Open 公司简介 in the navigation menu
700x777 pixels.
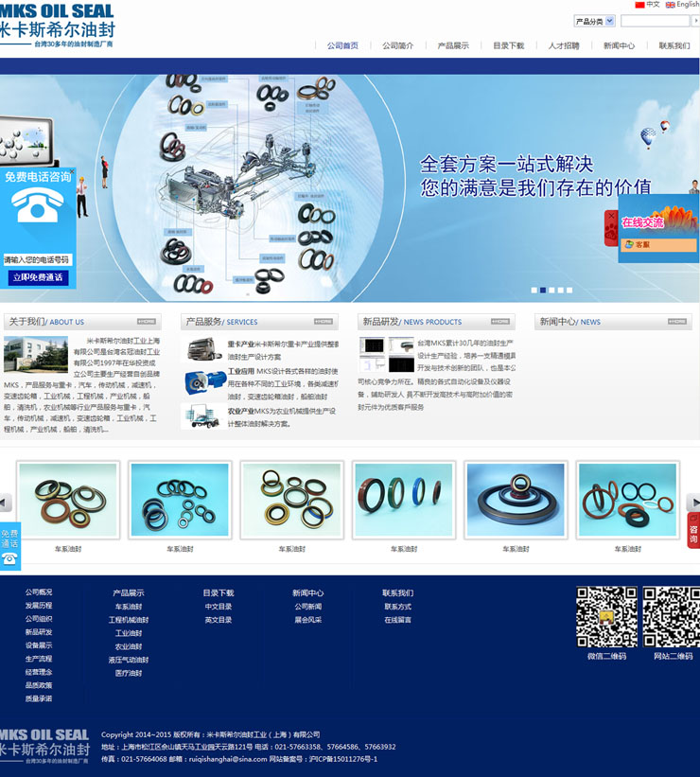[398, 45]
